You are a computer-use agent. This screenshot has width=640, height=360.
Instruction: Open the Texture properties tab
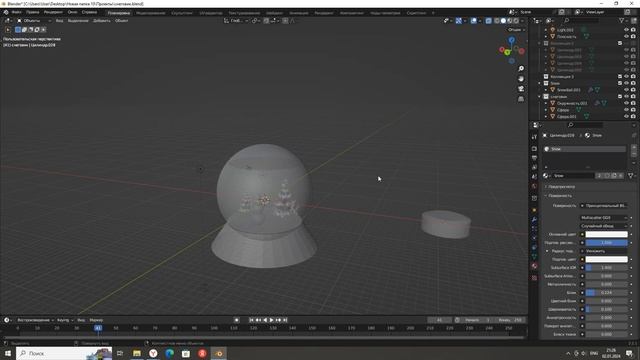[x=534, y=278]
